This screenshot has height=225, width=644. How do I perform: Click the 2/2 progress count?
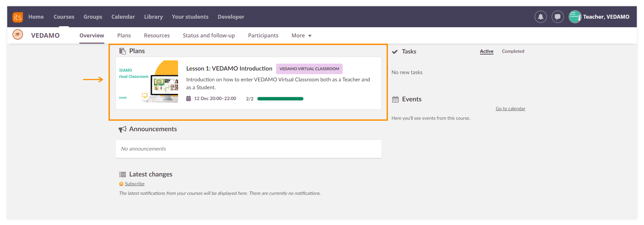click(x=250, y=99)
